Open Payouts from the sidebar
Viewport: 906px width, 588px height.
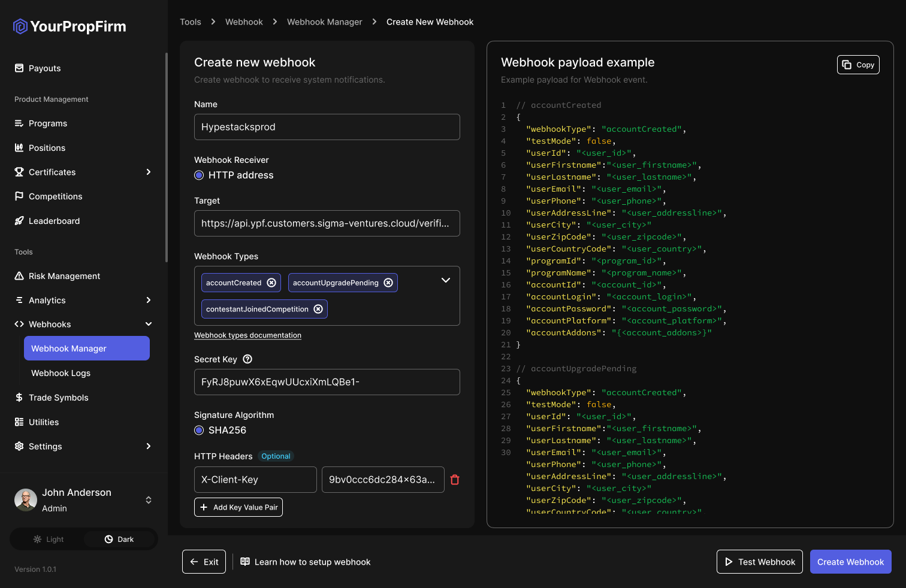tap(44, 68)
